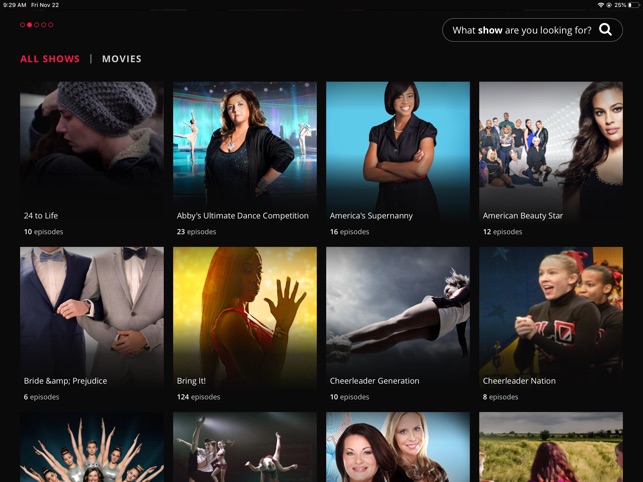
Task: Tap the status bar clock time
Action: tap(15, 5)
